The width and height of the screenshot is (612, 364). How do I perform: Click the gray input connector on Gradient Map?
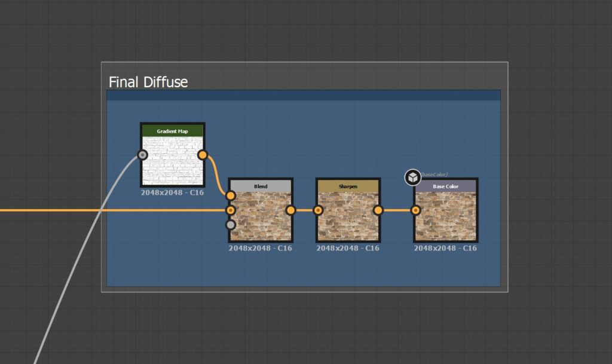coord(142,155)
